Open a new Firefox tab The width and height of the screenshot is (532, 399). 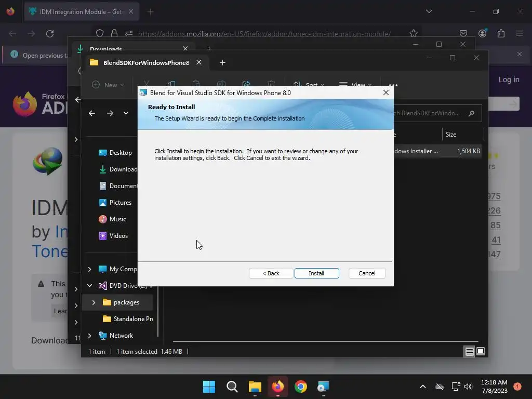[150, 12]
